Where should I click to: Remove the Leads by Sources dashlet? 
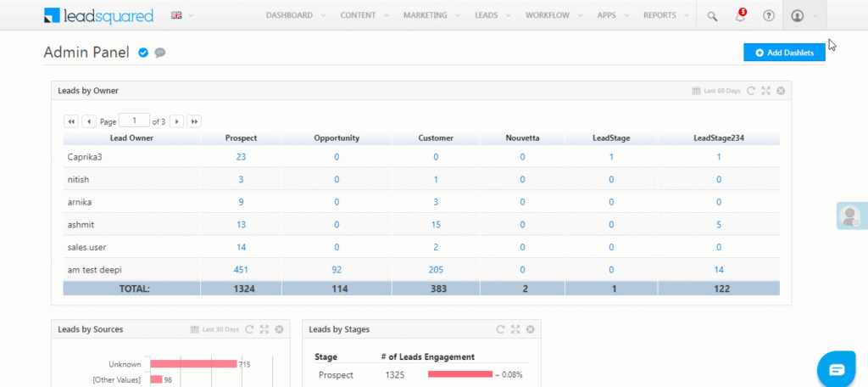[x=279, y=329]
